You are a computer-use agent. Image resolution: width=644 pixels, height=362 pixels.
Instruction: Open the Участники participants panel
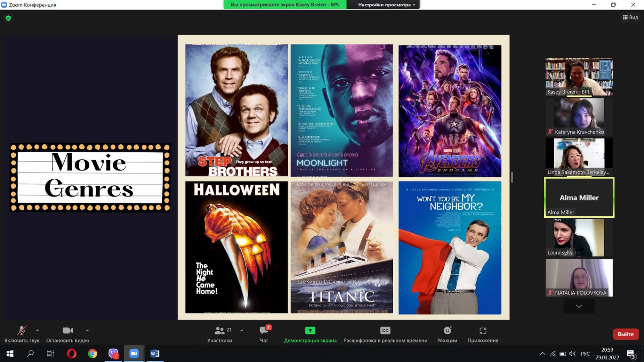pyautogui.click(x=220, y=334)
